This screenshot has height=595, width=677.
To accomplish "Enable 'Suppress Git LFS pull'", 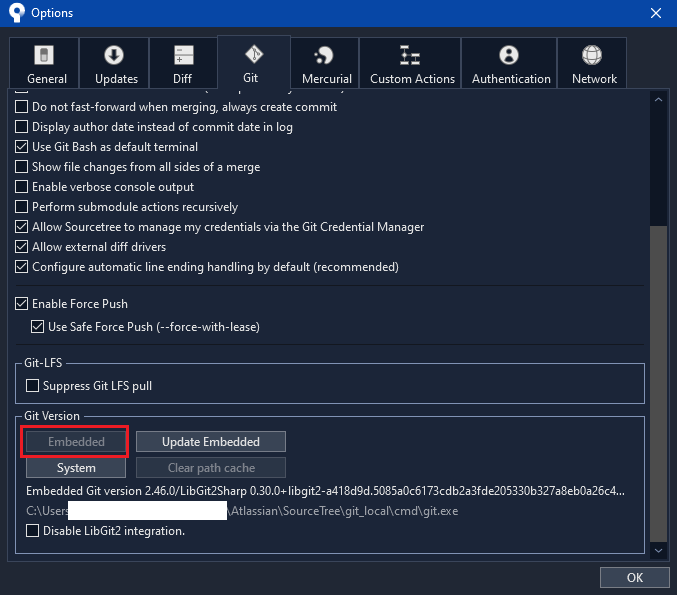I will tap(32, 385).
